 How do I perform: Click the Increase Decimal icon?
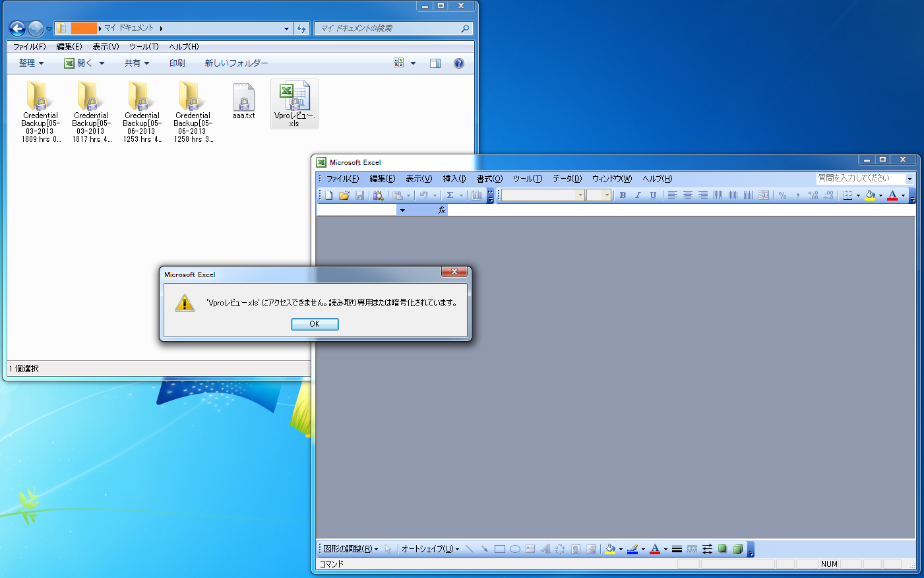click(813, 195)
